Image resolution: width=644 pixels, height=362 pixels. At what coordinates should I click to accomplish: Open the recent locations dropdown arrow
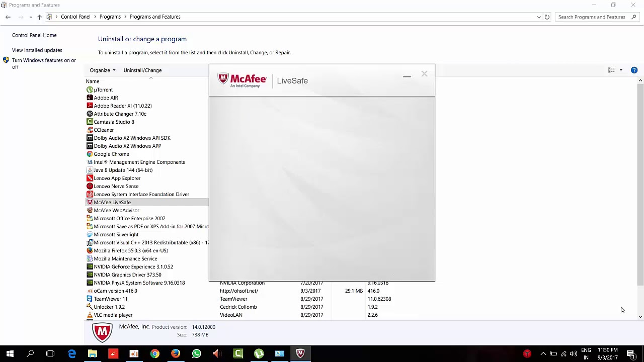click(31, 17)
